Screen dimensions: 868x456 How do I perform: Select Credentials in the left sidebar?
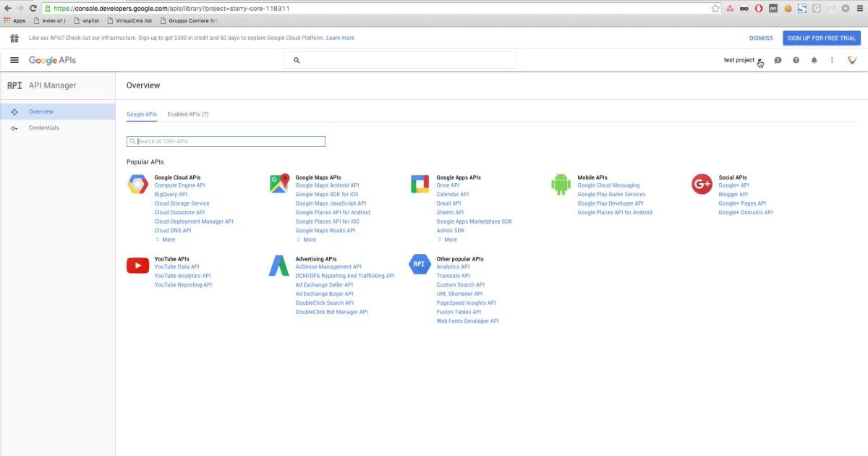[44, 128]
